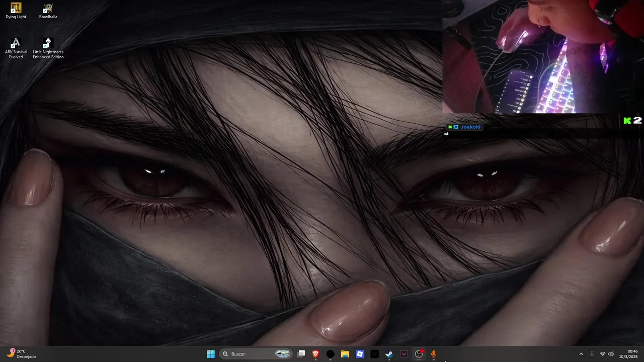Launch Brave browser from the taskbar

click(x=315, y=354)
